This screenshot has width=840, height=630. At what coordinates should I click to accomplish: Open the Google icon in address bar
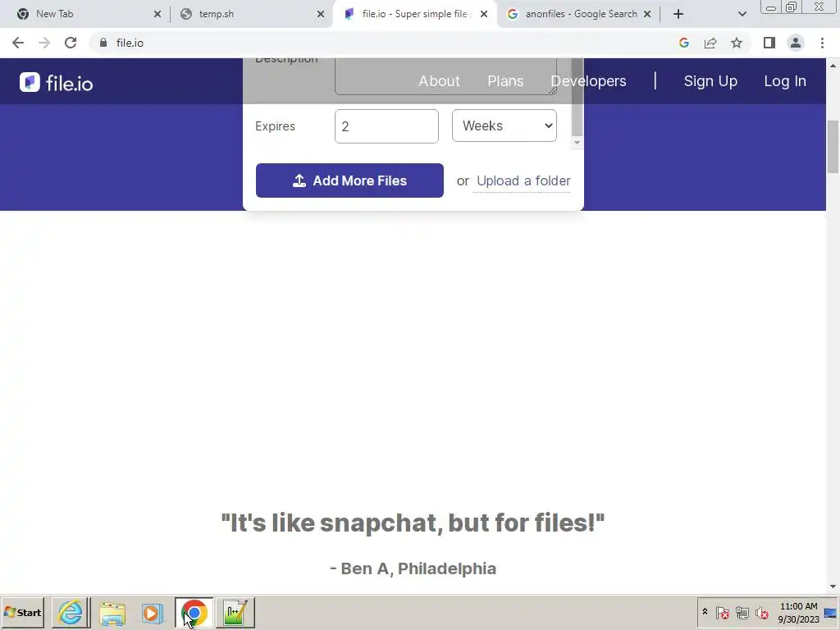(x=683, y=43)
